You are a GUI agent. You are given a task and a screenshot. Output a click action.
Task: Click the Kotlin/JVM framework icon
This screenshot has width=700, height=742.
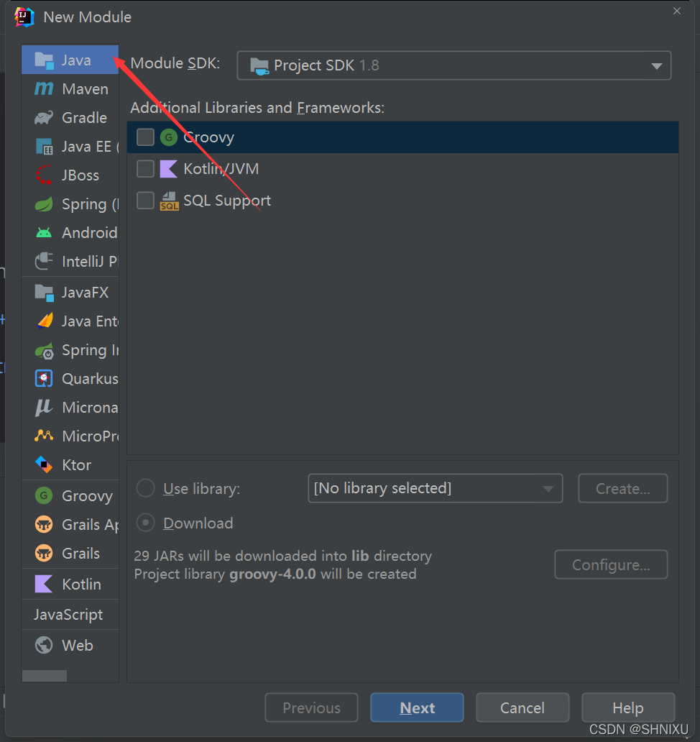169,168
